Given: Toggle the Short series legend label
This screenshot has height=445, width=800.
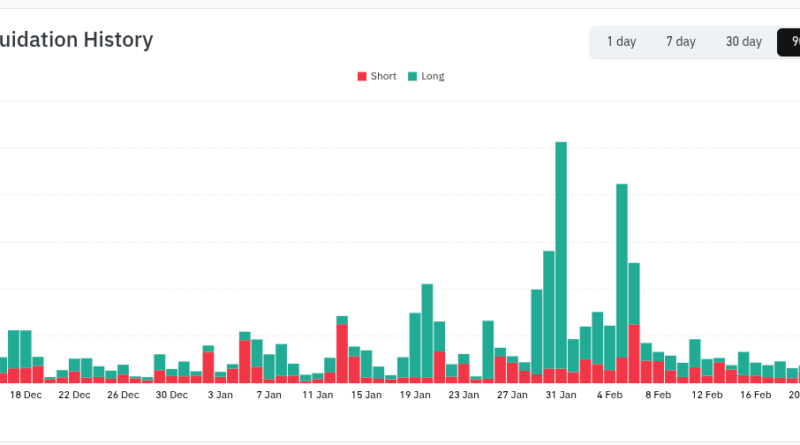Looking at the screenshot, I should [x=383, y=76].
